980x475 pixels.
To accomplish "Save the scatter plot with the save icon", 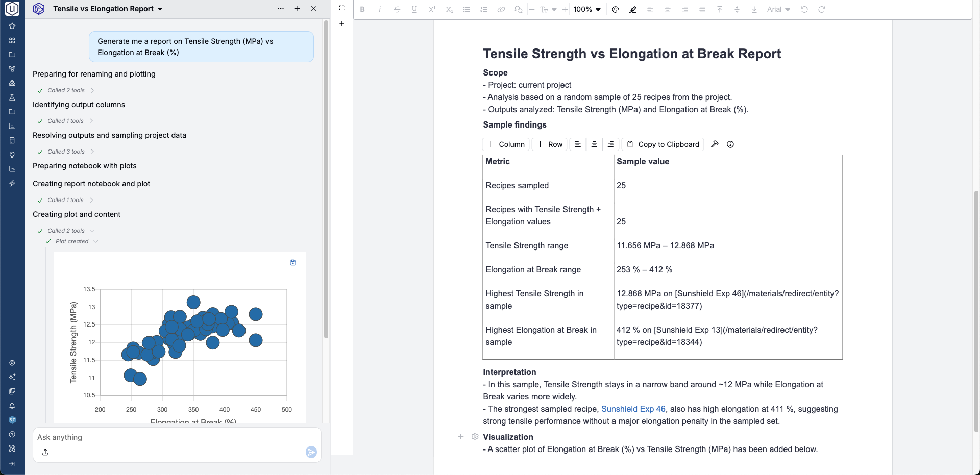I will click(x=293, y=262).
